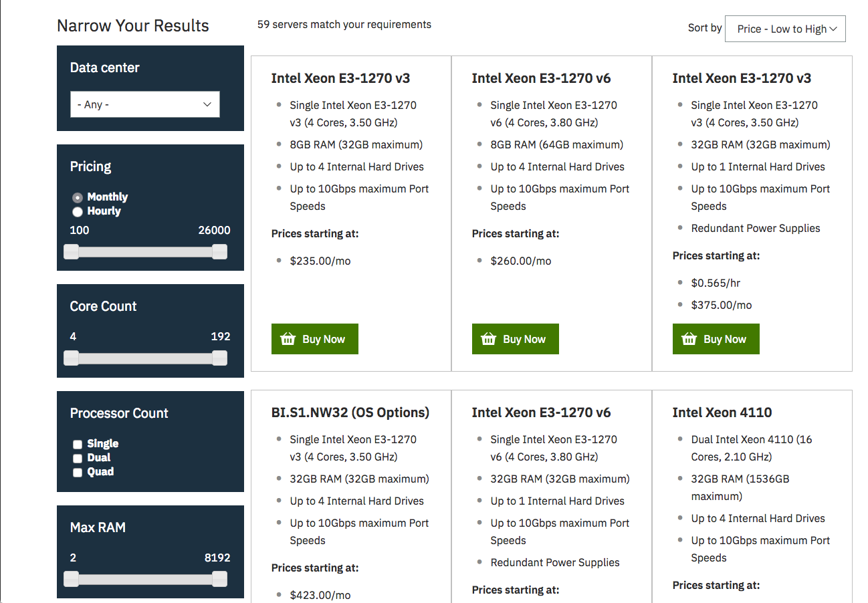Viewport: 868px width, 603px height.
Task: Open the BI.S1.NW32 (OS Options) server title
Action: (x=350, y=412)
